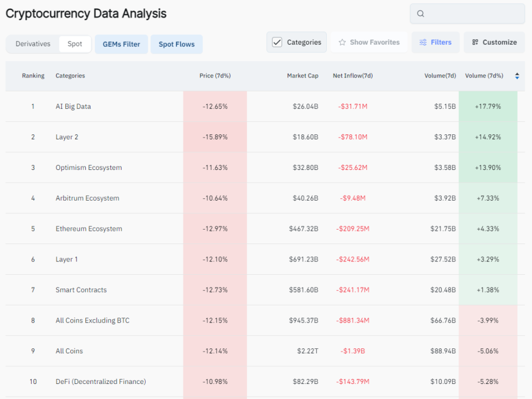This screenshot has height=399, width=532.
Task: Click the Customize grid icon
Action: [475, 42]
